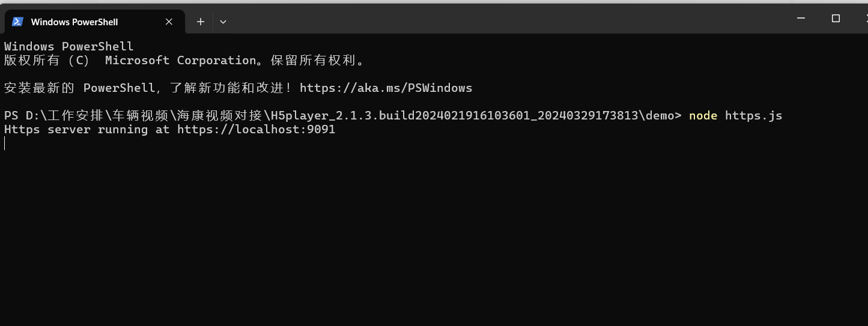Click the PowerShell icon in the tab
Screen dimensions: 868x326
click(x=17, y=22)
